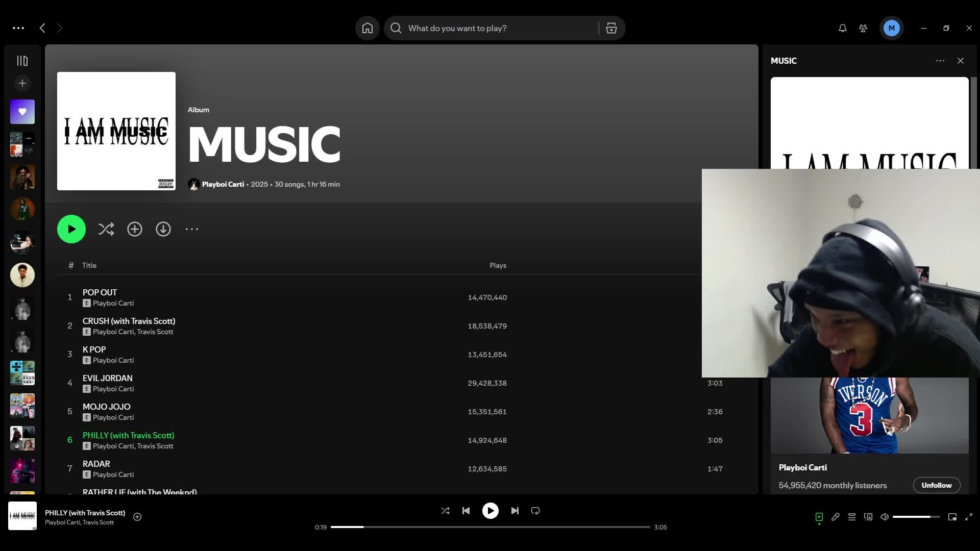Open the Home page icon
The width and height of the screenshot is (980, 551).
point(367,28)
